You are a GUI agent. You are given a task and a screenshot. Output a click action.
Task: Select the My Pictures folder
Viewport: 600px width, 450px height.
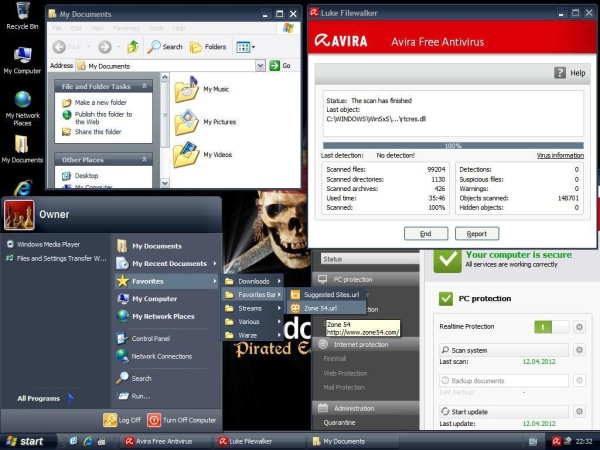(x=205, y=122)
